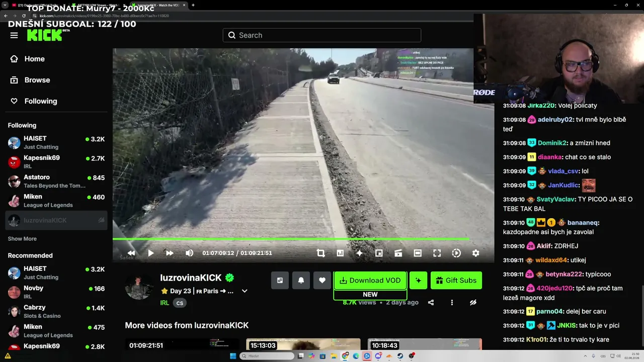This screenshot has width=644, height=362.
Task: Toggle the crossed-eye hide icon below Gift Subs
Action: (x=473, y=303)
